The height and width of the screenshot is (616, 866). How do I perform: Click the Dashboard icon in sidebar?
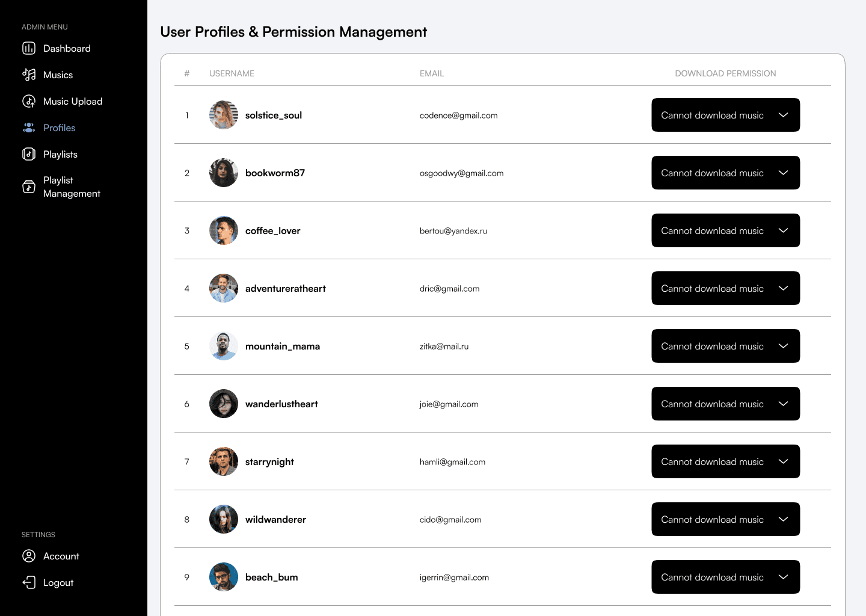pyautogui.click(x=29, y=49)
